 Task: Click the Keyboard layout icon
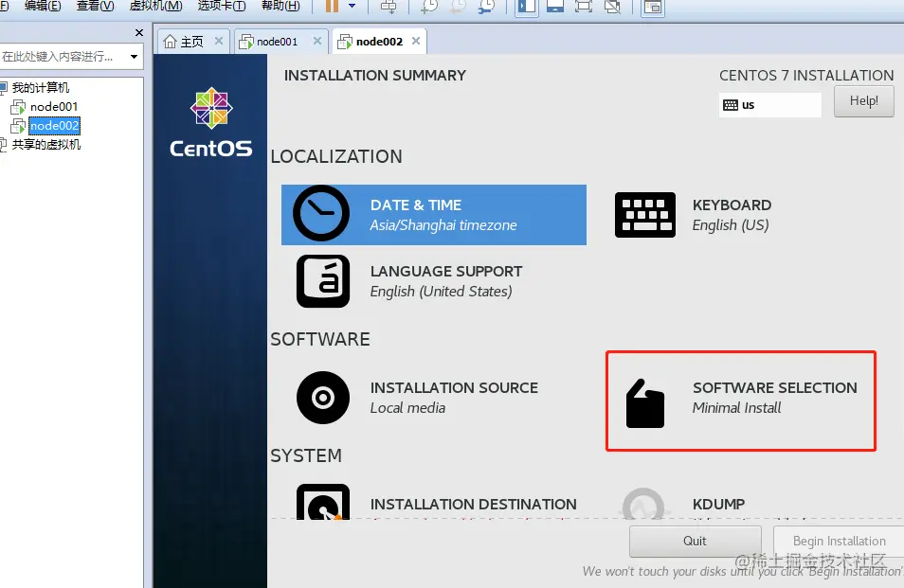pos(645,215)
